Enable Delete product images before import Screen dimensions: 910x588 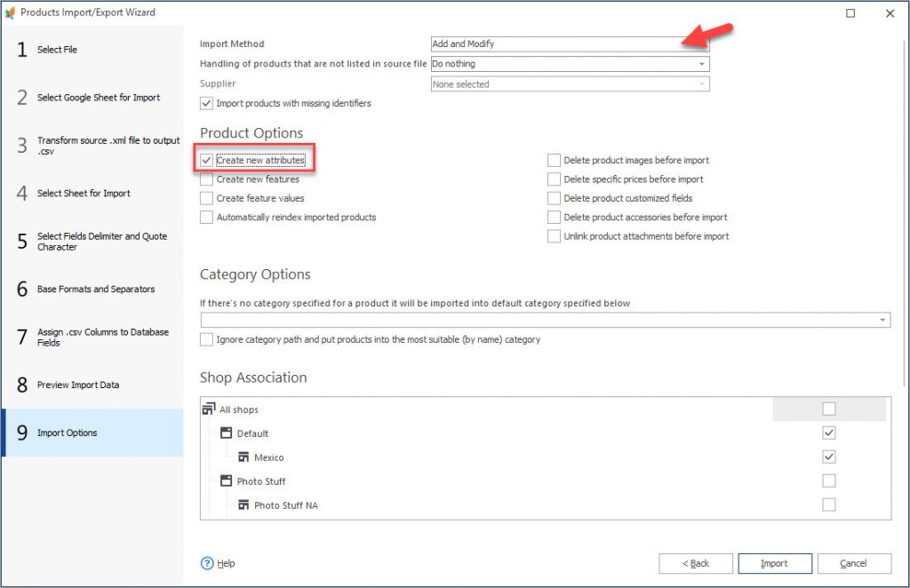554,160
